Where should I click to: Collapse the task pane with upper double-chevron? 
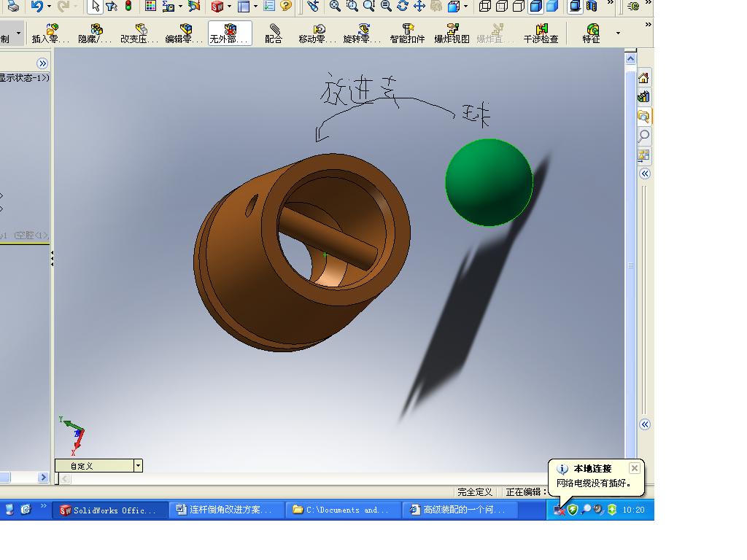pyautogui.click(x=645, y=174)
